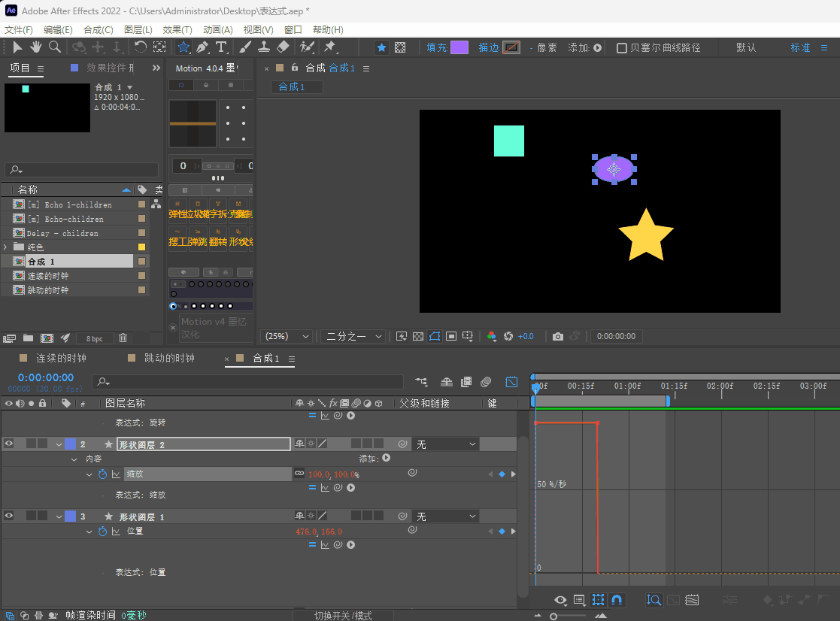Select the horizontal Type tool
The height and width of the screenshot is (621, 840).
click(x=221, y=47)
